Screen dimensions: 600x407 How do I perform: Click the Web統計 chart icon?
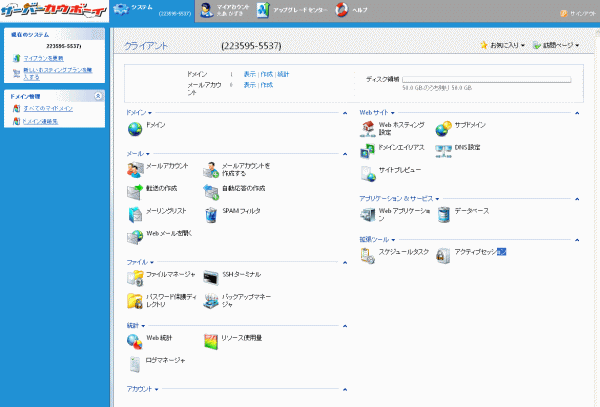pyautogui.click(x=135, y=340)
